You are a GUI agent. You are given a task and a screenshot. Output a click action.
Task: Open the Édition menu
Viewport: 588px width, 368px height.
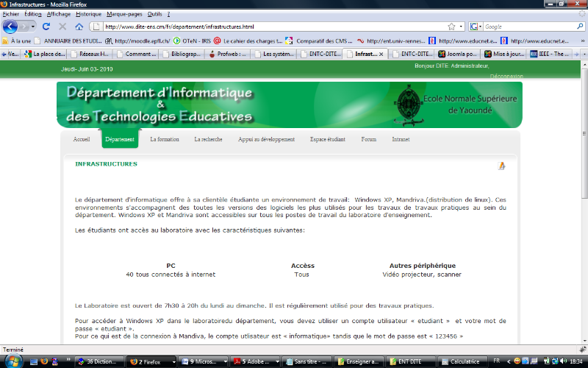(33, 14)
